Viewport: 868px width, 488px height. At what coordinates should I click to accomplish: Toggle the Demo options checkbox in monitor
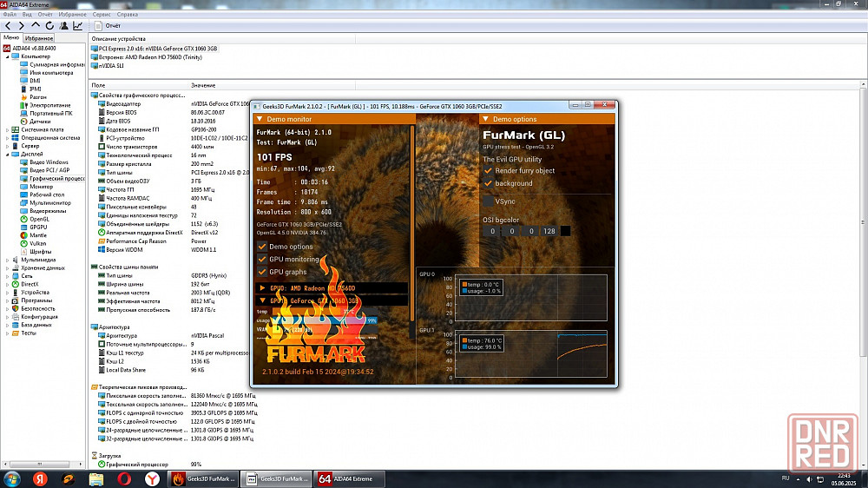(262, 247)
